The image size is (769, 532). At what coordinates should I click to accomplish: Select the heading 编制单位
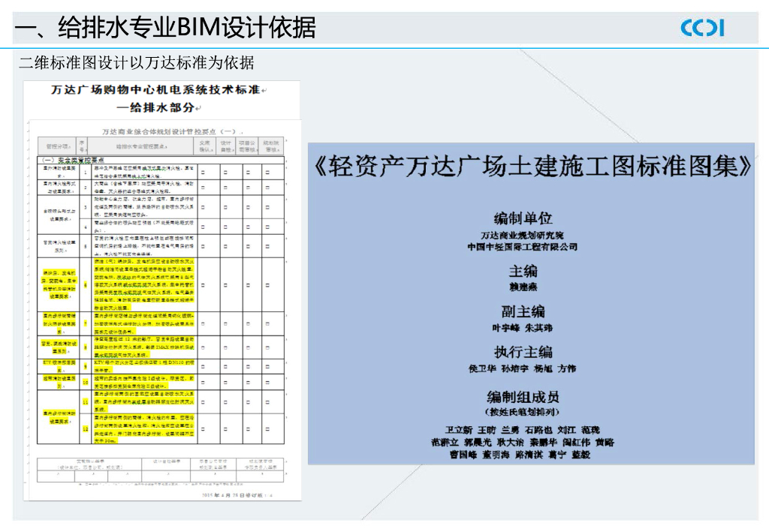[523, 218]
